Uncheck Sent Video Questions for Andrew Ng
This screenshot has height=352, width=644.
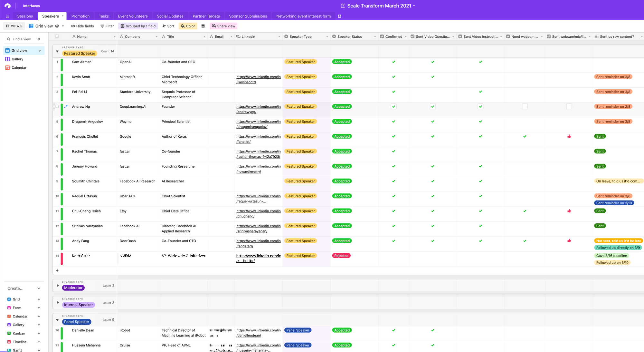[x=433, y=106]
